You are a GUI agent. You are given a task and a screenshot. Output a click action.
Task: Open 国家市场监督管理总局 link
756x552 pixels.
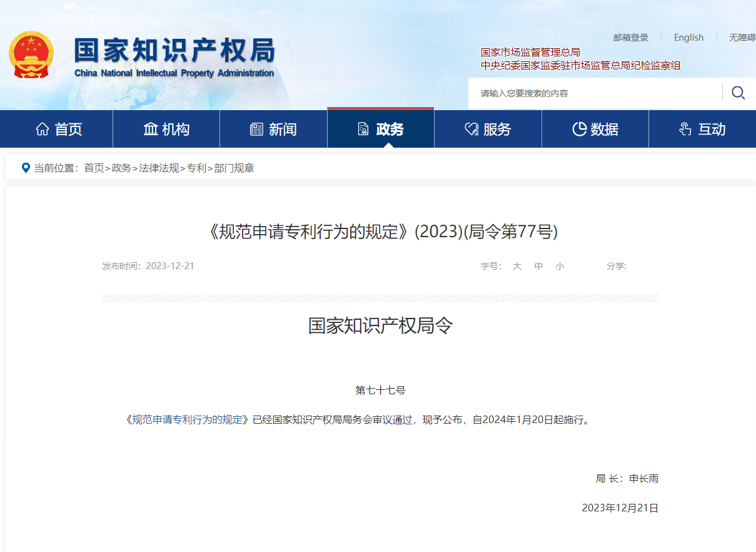530,52
